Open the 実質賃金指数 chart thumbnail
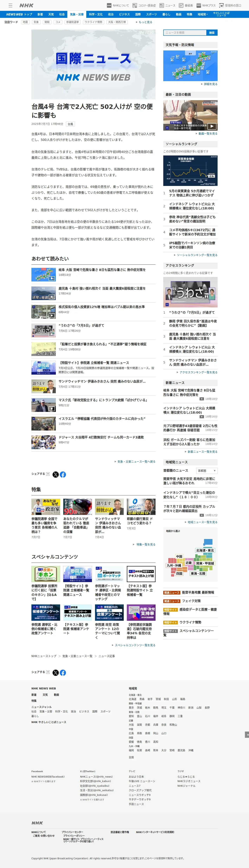The width and height of the screenshot is (249, 868). [x=190, y=170]
